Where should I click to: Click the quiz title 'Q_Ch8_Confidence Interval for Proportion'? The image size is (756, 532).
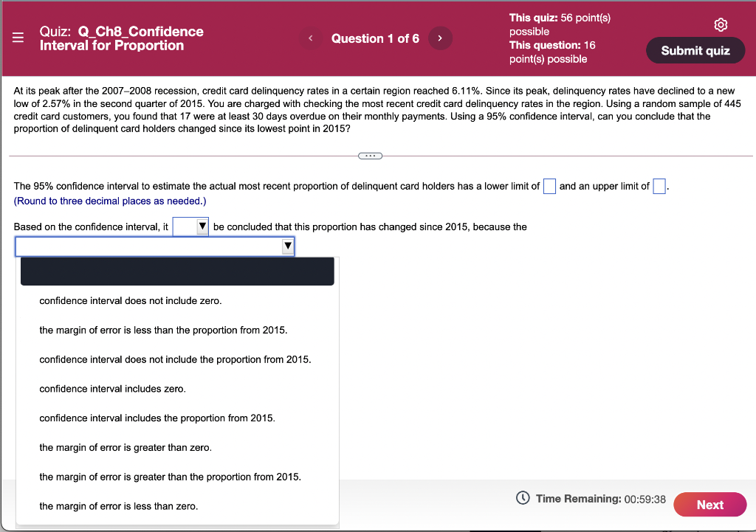tap(122, 38)
